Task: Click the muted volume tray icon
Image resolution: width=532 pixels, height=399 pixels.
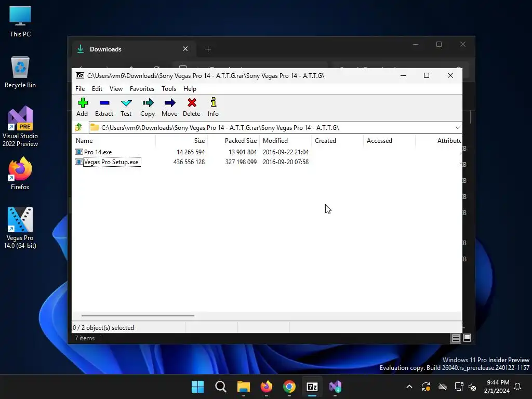Action: pyautogui.click(x=472, y=387)
